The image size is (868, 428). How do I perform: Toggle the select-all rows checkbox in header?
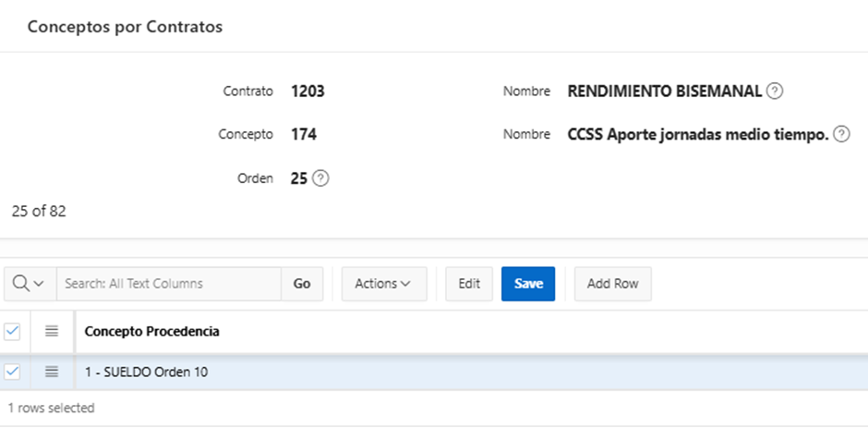(13, 331)
